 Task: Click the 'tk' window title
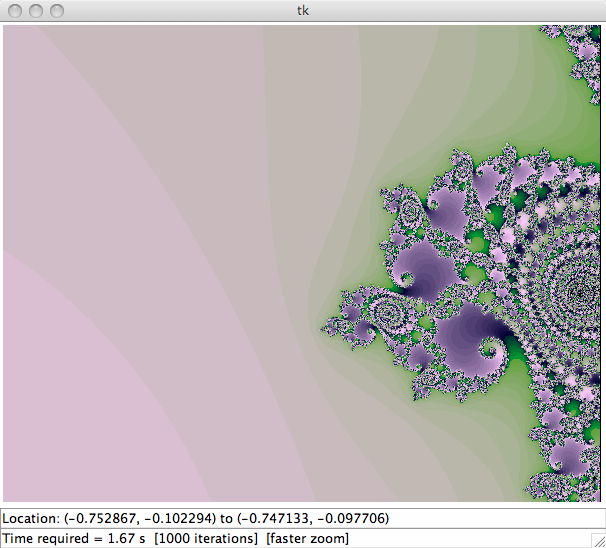coord(303,10)
